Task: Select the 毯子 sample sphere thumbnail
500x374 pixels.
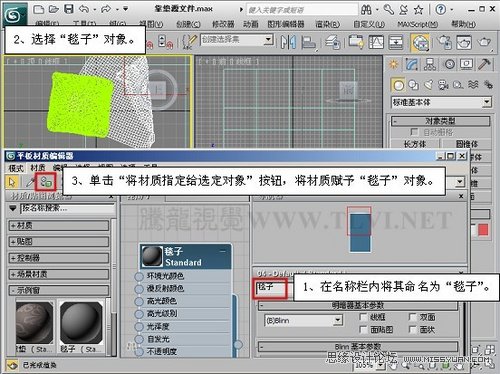Action: click(81, 323)
